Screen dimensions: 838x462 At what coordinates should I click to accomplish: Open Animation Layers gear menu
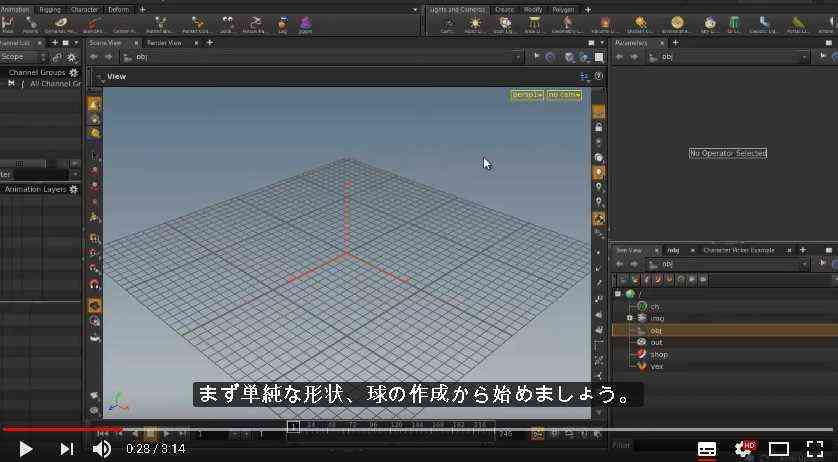[x=73, y=189]
